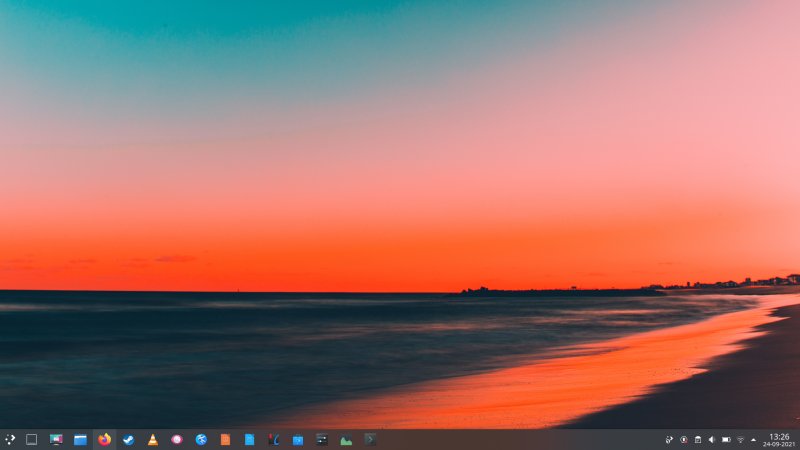The height and width of the screenshot is (450, 800).
Task: Open the dark sliders settings icon
Action: click(x=322, y=439)
